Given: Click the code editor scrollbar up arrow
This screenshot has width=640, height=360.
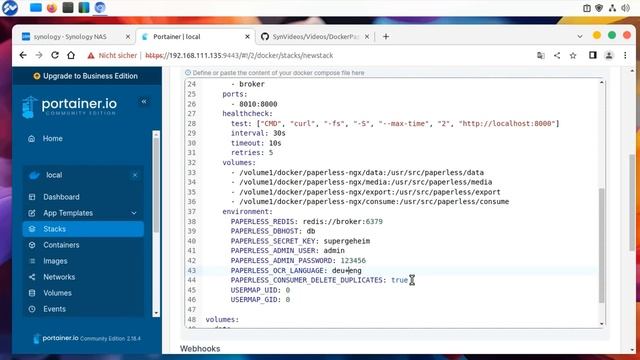Looking at the screenshot, I should 602,83.
